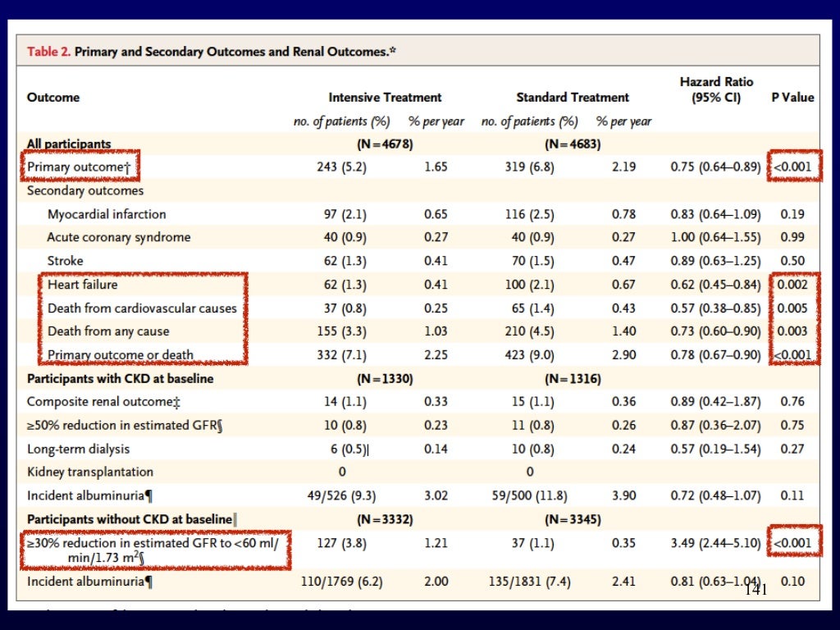Image resolution: width=840 pixels, height=630 pixels.
Task: Click P value '0.19' for Myocardial infarction
Action: click(x=792, y=214)
